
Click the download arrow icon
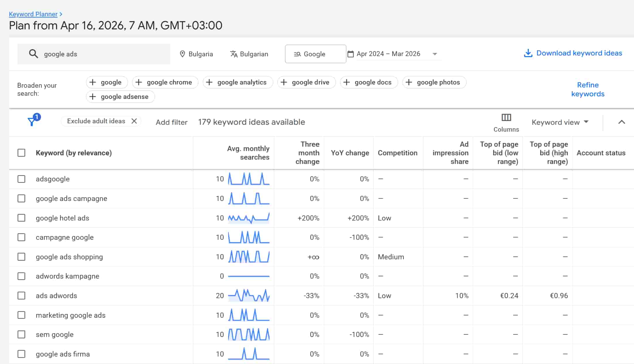pyautogui.click(x=528, y=53)
